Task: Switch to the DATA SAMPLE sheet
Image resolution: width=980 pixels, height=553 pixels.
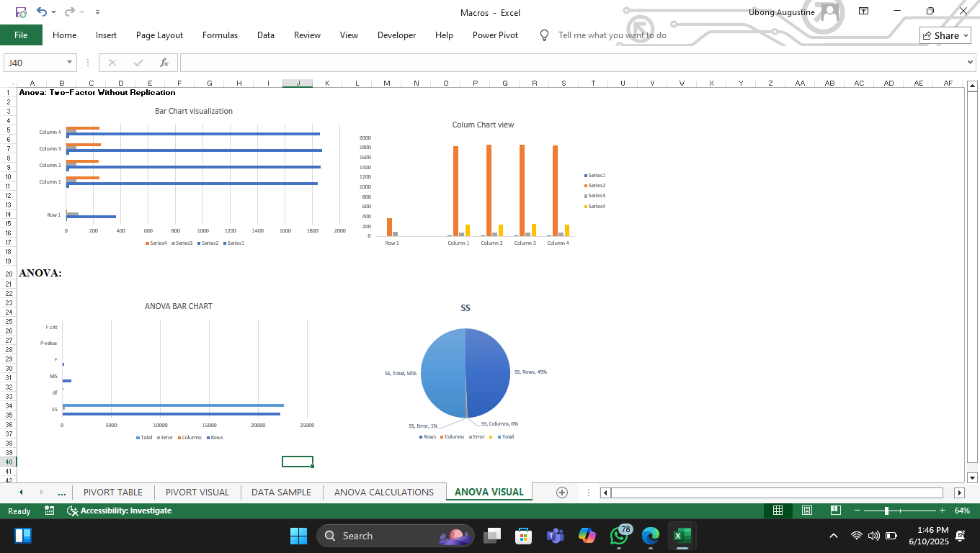Action: point(281,493)
